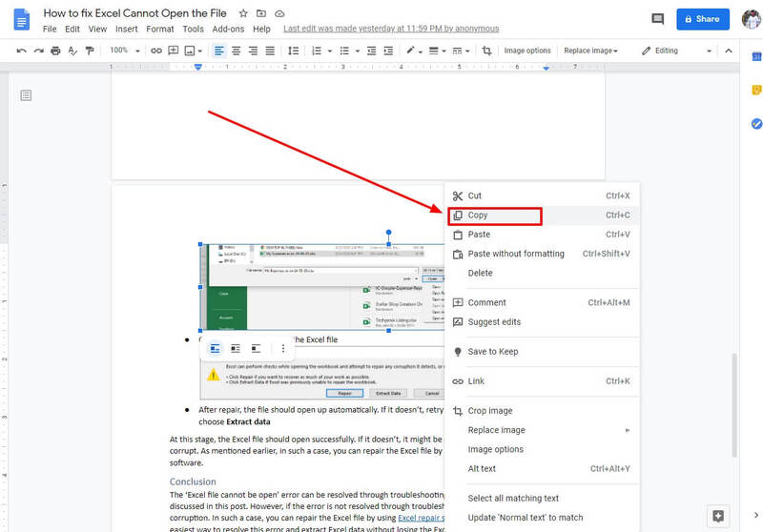763x532 pixels.
Task: Show the document outline icon
Action: click(x=27, y=95)
